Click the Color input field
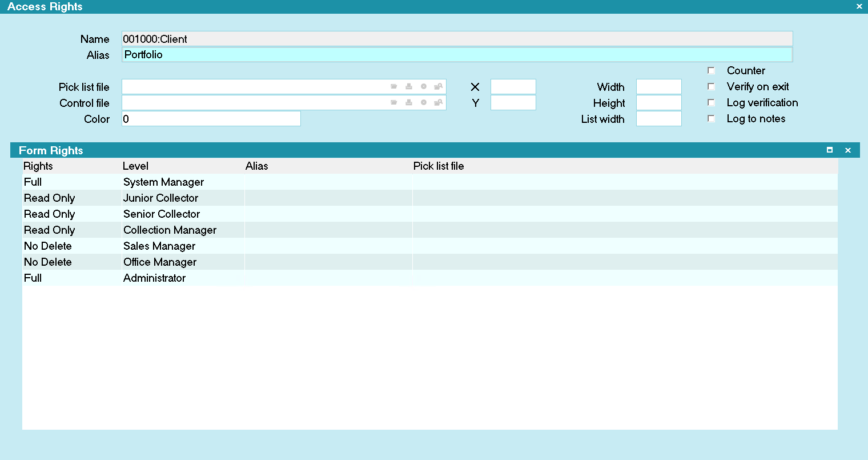Viewport: 868px width, 460px height. tap(211, 119)
